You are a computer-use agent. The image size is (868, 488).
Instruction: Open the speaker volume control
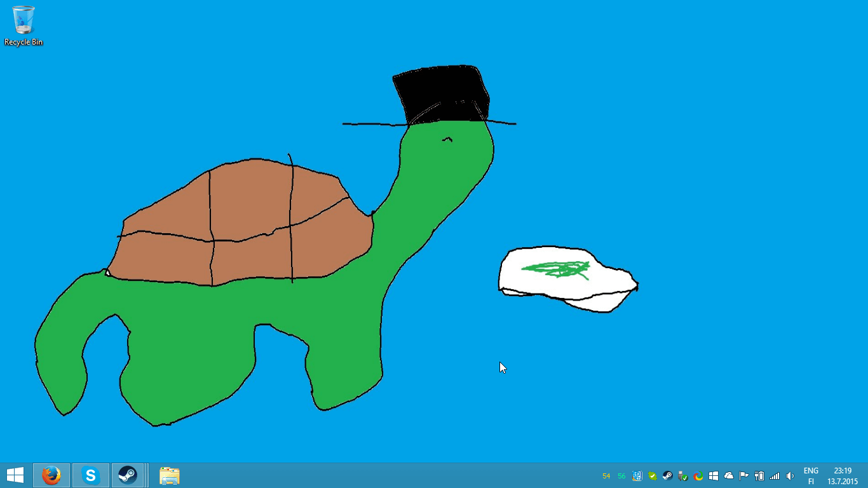[x=790, y=476]
